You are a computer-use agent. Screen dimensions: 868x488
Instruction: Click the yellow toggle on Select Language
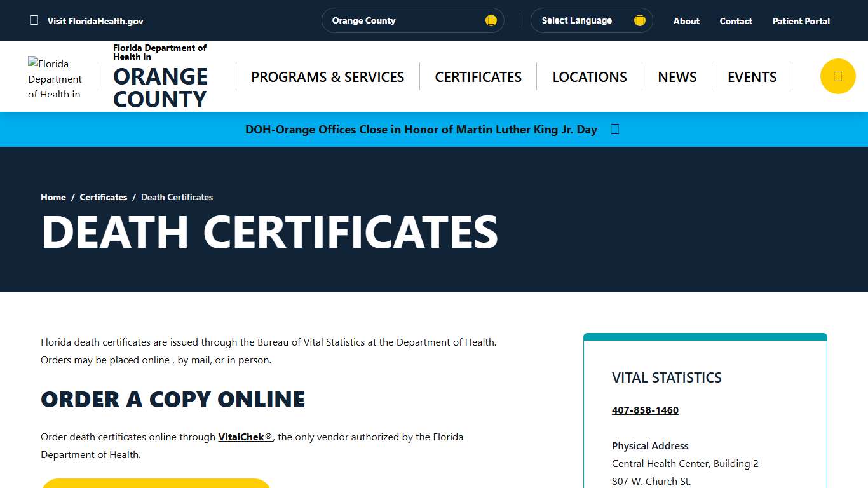pos(639,20)
